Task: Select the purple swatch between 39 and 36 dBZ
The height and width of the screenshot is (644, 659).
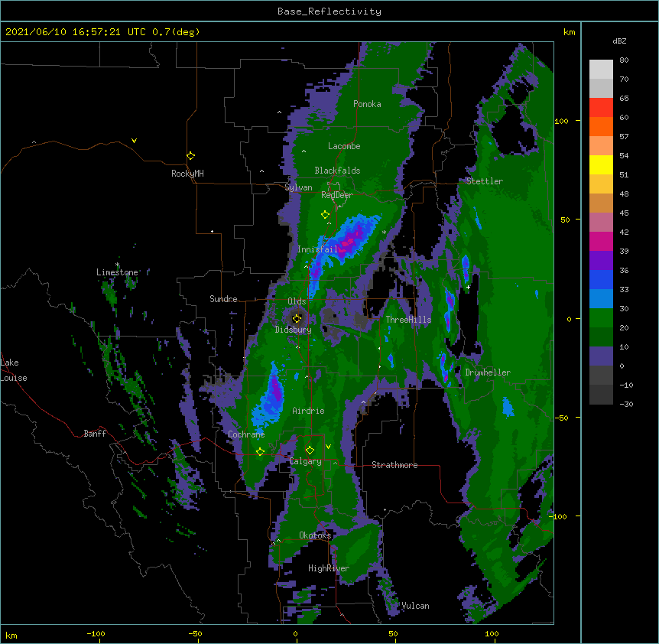Action: (601, 261)
